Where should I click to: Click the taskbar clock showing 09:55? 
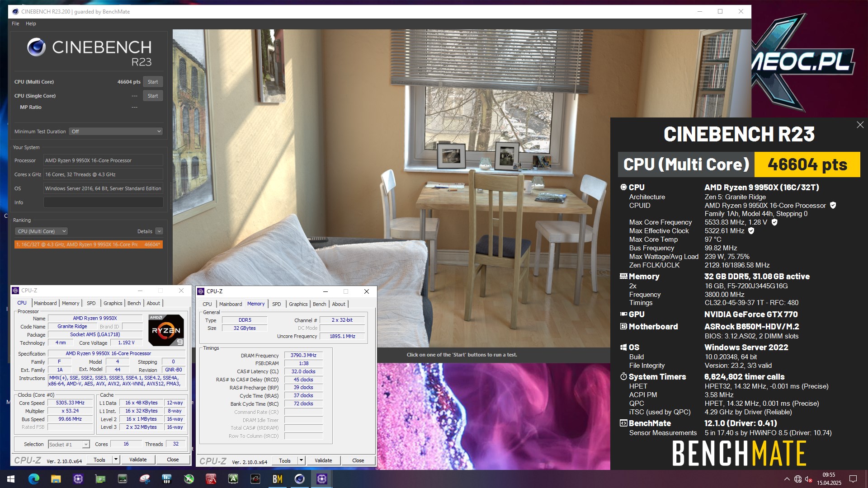tap(829, 479)
